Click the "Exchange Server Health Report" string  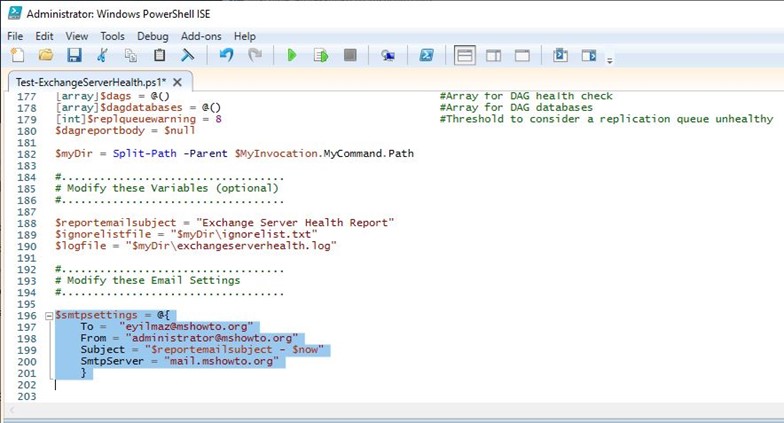(x=295, y=222)
